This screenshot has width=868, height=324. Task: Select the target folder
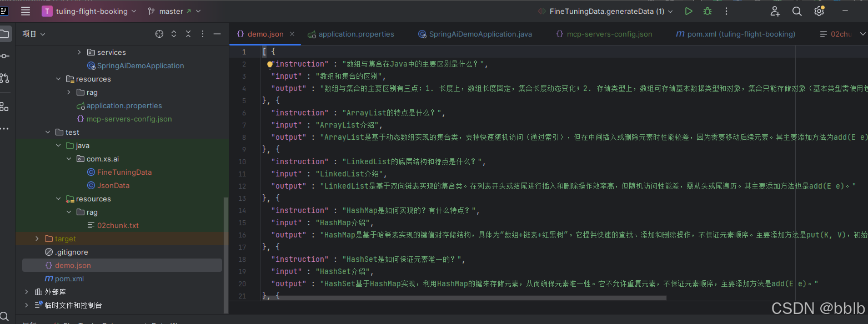(x=65, y=239)
